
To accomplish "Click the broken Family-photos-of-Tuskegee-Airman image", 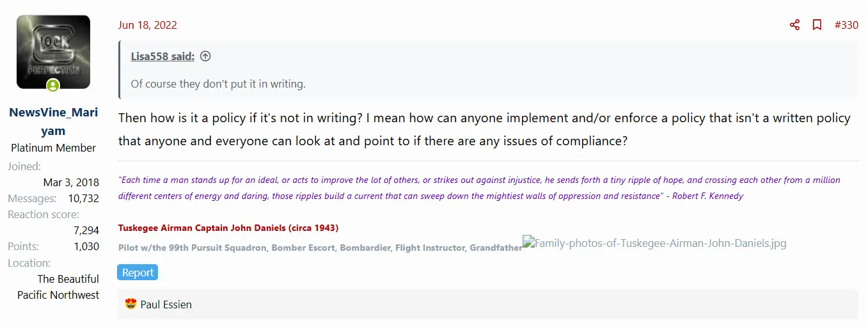I will tap(654, 243).
